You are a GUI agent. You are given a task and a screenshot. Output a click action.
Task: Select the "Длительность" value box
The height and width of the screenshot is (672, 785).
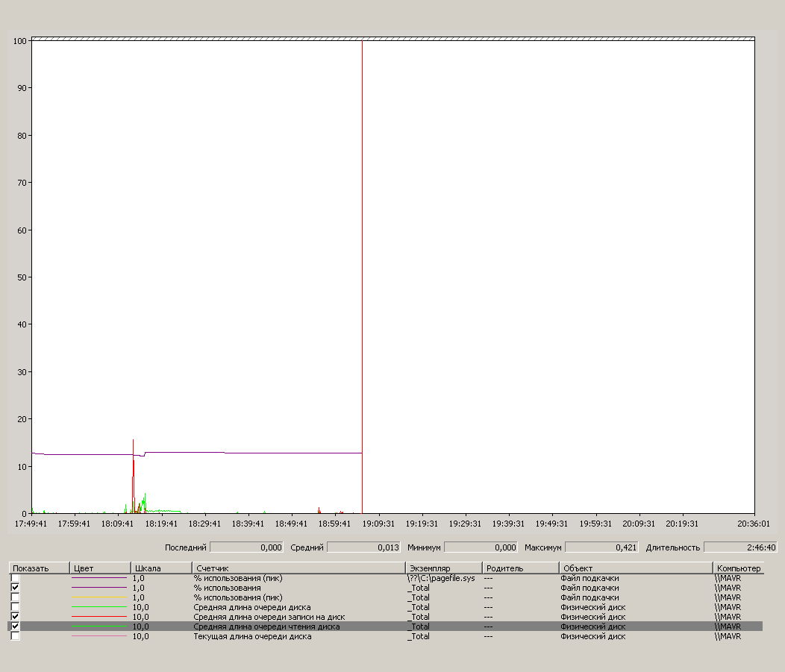pyautogui.click(x=739, y=547)
